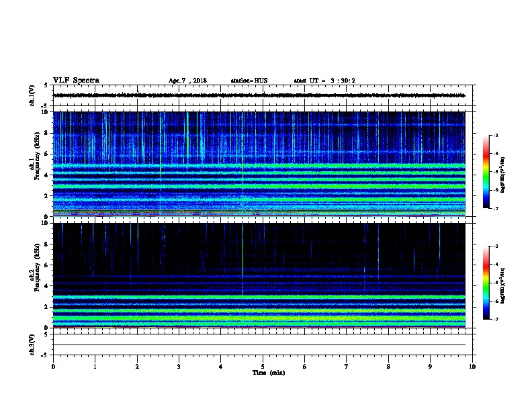This screenshot has width=532, height=411.
Task: Click the '-7' label on ch.2 colorbar
Action: tap(495, 320)
